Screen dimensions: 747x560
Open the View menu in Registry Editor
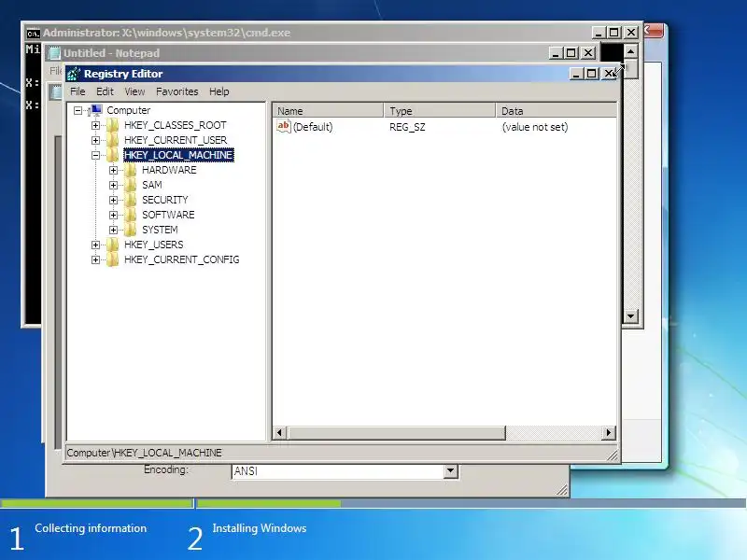click(x=134, y=91)
